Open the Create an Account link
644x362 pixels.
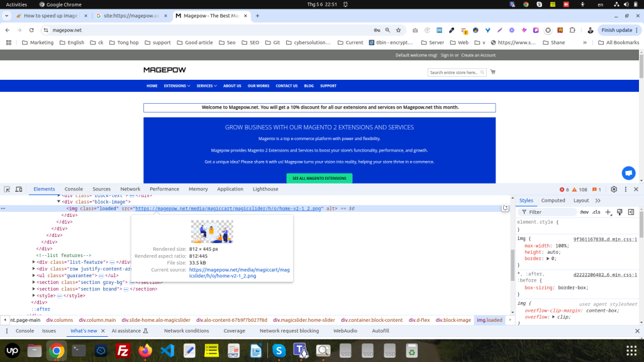[x=478, y=55]
